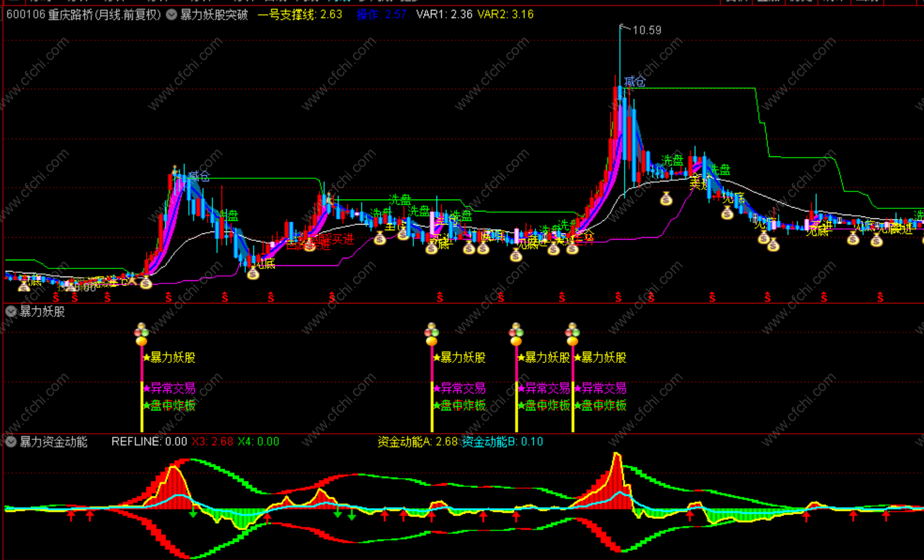The height and width of the screenshot is (560, 924).
Task: Click the ball icon above second 暴力妖股 signal
Action: point(431,335)
